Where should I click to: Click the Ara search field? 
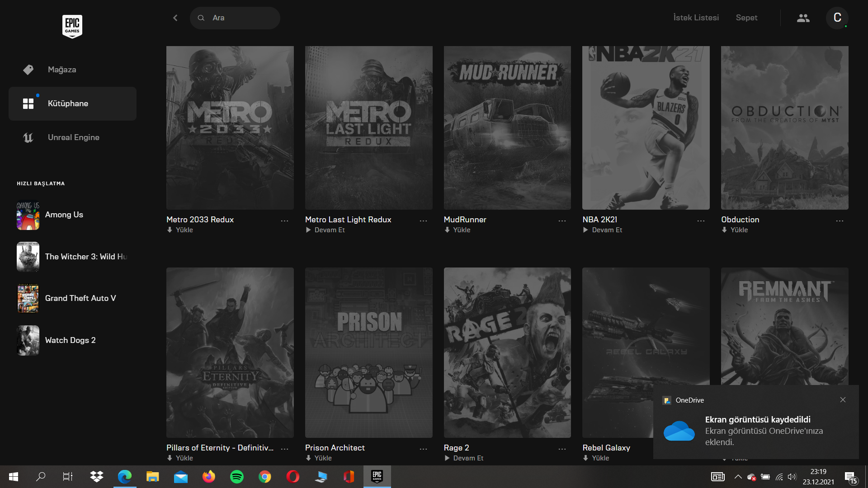[x=240, y=18]
